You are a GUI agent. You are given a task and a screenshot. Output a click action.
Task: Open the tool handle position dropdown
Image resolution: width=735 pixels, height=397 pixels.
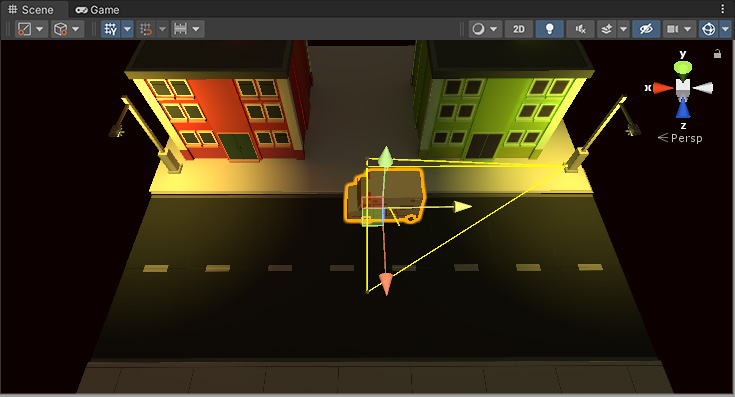coord(30,29)
